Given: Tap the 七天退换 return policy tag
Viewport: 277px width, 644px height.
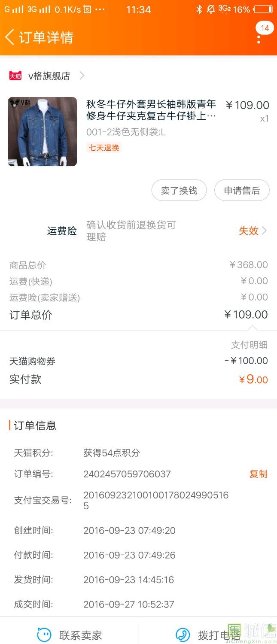Looking at the screenshot, I should tap(104, 148).
